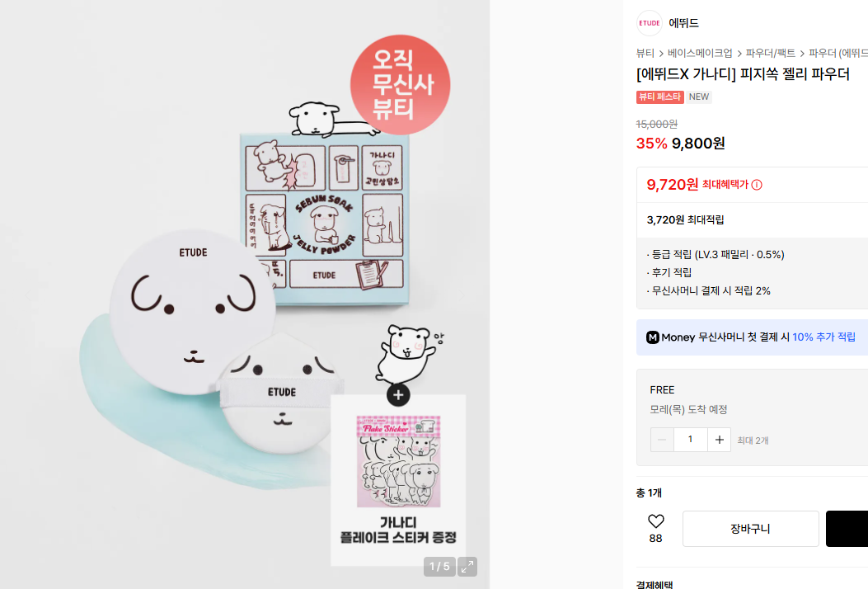Click the 1 / 5 image counter
The width and height of the screenshot is (868, 589).
(x=439, y=566)
